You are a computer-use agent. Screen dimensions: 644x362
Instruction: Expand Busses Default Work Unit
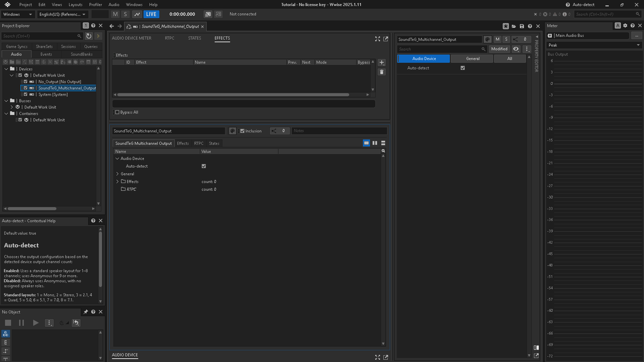[x=12, y=107]
